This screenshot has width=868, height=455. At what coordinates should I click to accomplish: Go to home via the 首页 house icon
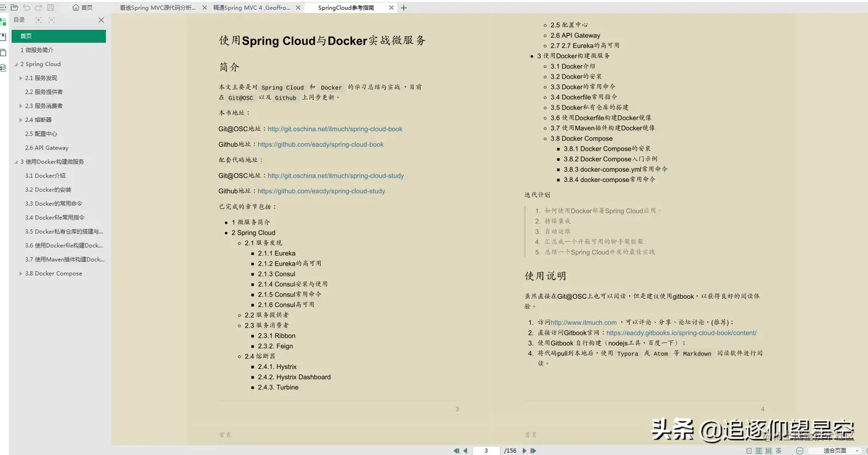(x=82, y=7)
